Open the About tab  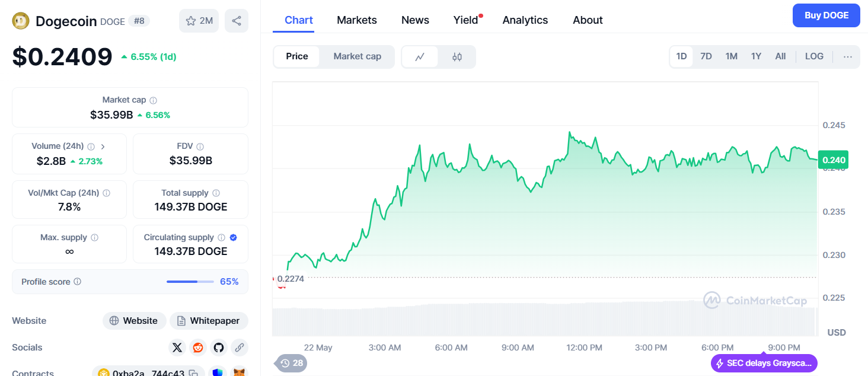tap(588, 20)
